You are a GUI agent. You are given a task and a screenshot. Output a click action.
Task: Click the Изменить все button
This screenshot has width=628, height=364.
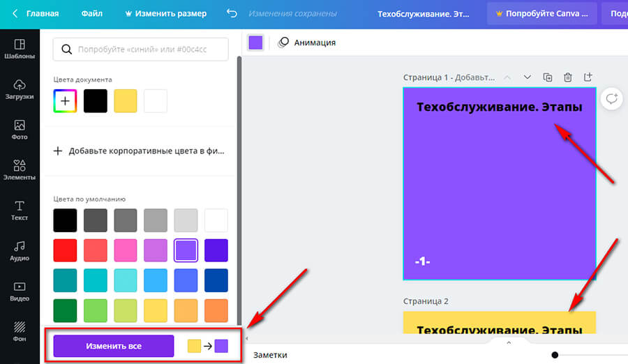tap(114, 346)
